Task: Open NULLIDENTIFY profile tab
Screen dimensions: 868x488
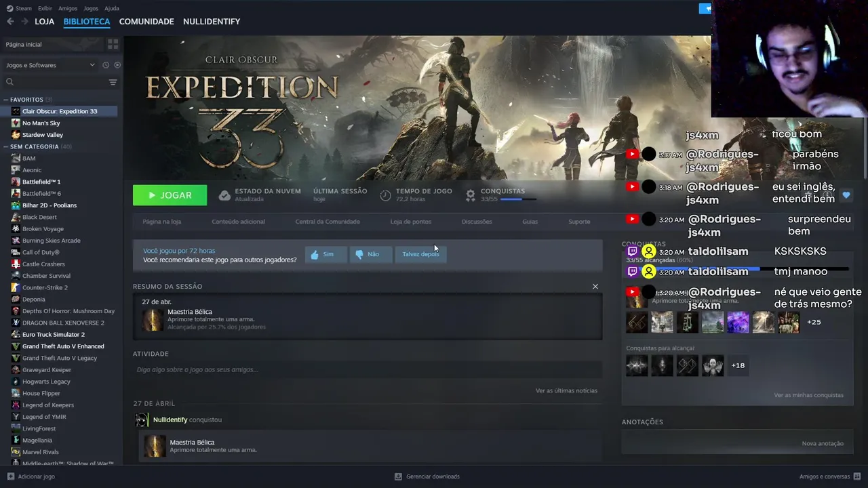Action: (x=212, y=22)
